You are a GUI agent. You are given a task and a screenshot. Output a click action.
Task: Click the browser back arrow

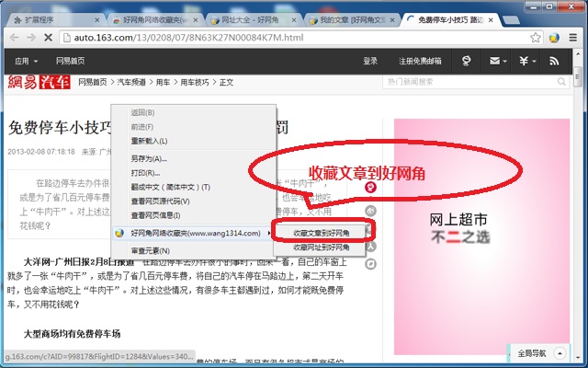[15, 38]
